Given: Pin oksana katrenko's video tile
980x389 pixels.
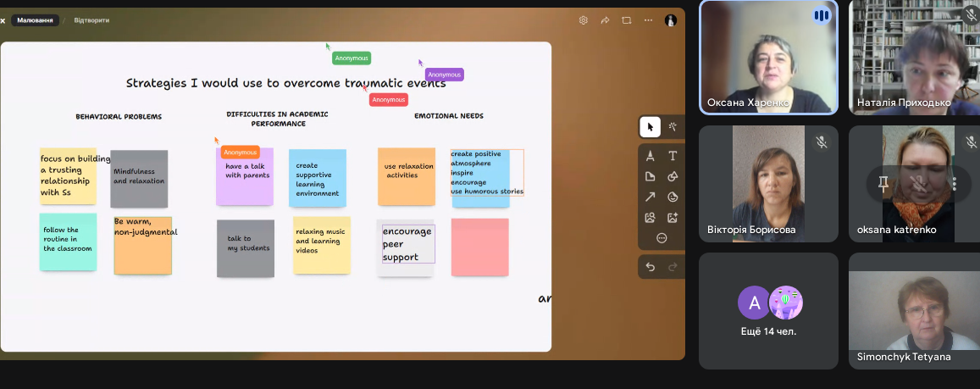Looking at the screenshot, I should point(883,184).
